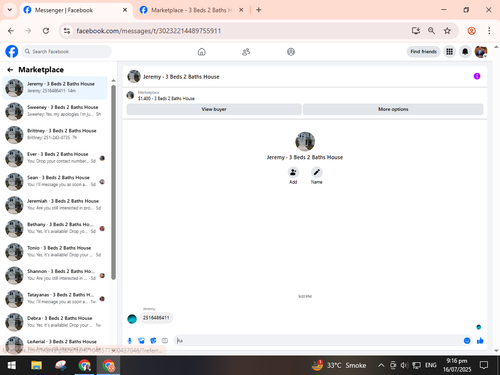
Task: Open the Windows Start menu
Action: [12, 366]
